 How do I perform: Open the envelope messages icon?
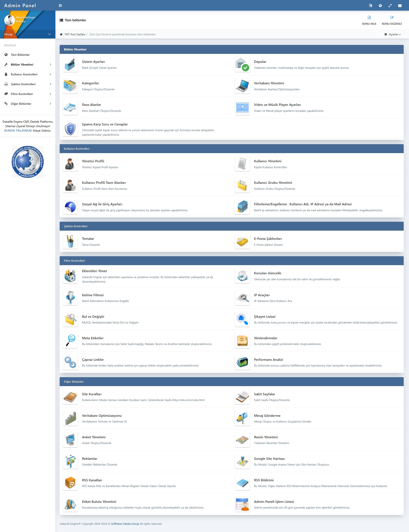(400, 6)
